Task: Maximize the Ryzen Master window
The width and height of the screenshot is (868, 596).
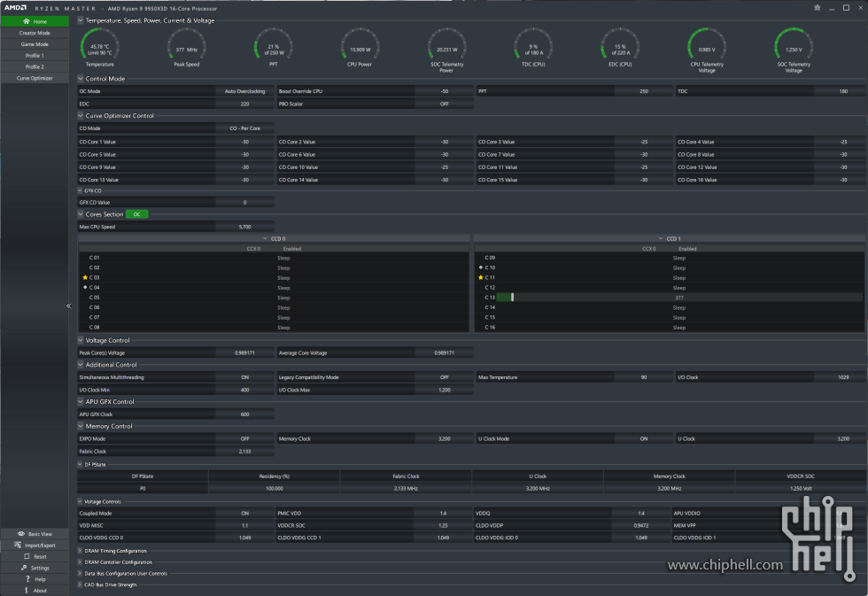Action: click(x=846, y=8)
